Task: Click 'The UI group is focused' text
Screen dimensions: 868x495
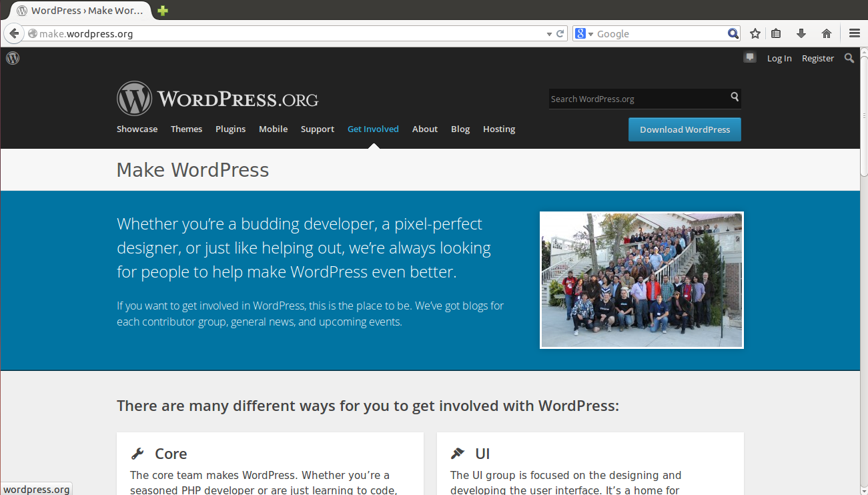Action: 566,483
